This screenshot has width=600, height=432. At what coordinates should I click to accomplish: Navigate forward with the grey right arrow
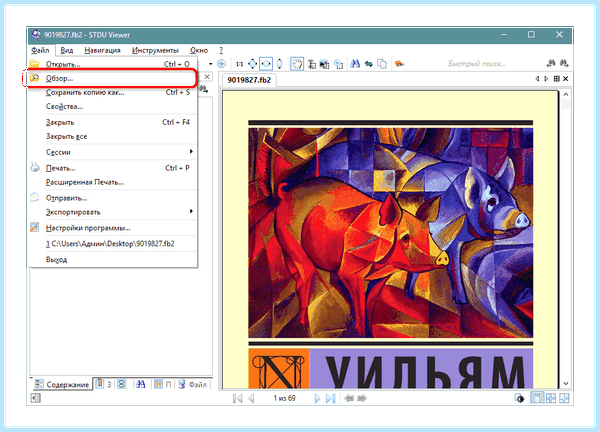tap(362, 398)
